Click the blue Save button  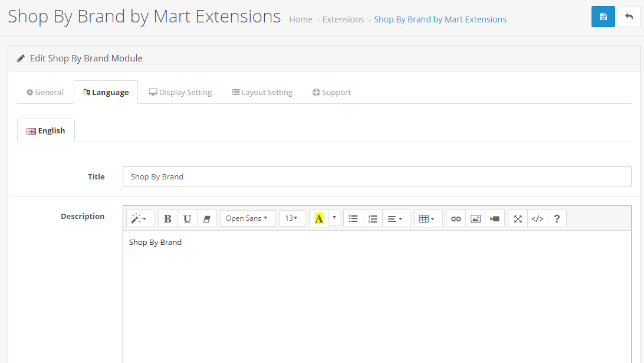click(603, 17)
